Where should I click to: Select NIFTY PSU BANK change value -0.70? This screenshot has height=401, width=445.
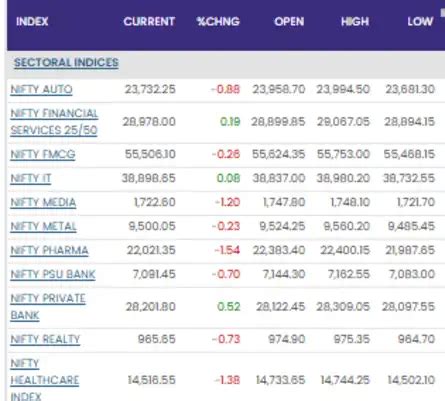[x=226, y=274]
